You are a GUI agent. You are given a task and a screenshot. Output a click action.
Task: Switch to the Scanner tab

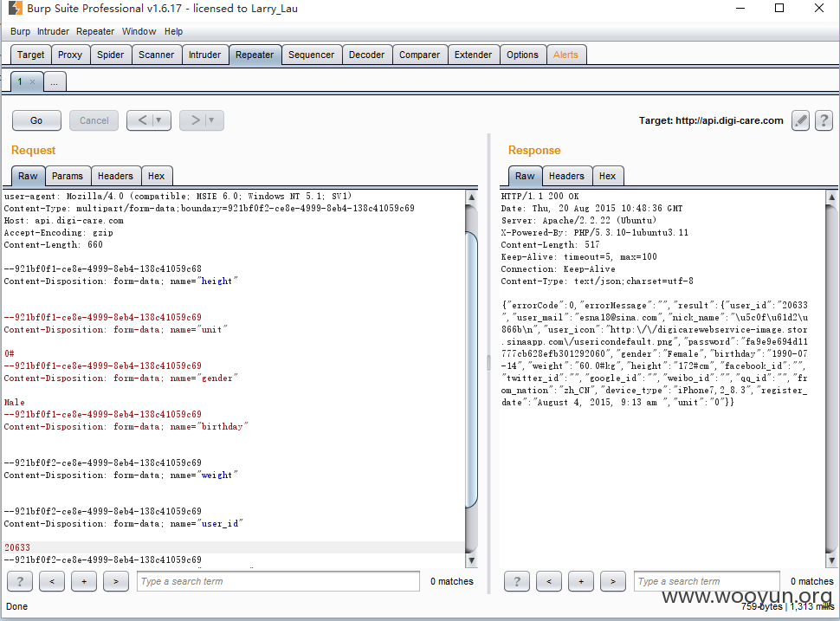[x=157, y=55]
